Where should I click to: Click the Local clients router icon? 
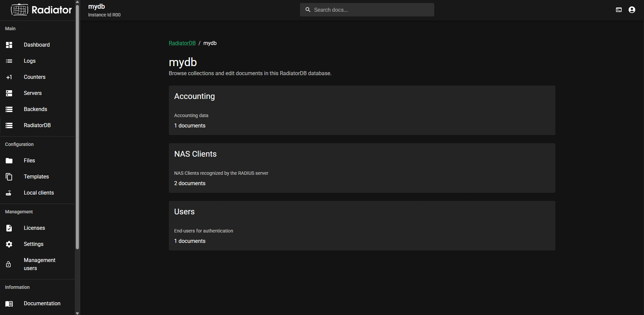(x=9, y=193)
